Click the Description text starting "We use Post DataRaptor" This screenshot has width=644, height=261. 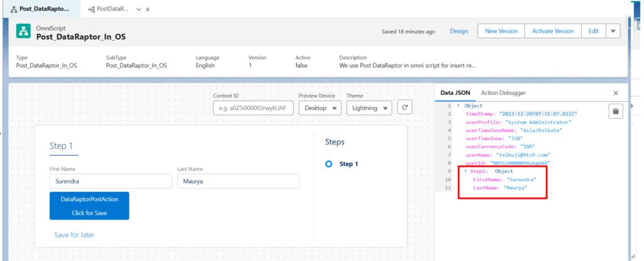point(408,65)
